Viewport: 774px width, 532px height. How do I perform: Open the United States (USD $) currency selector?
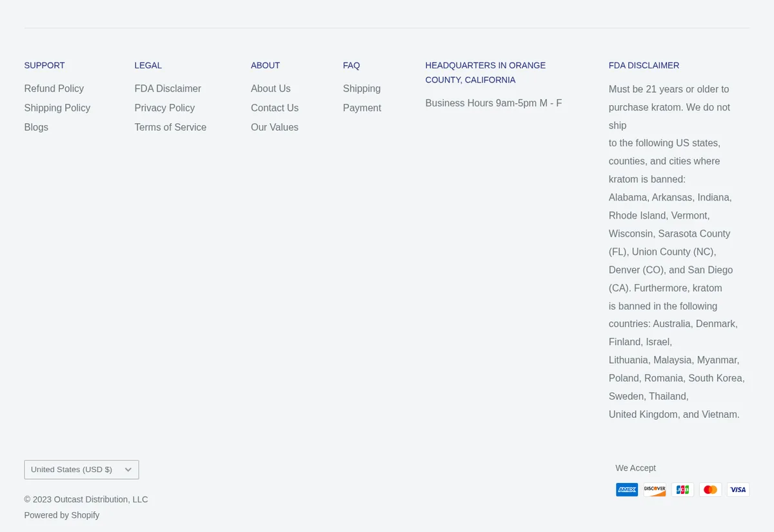[81, 469]
